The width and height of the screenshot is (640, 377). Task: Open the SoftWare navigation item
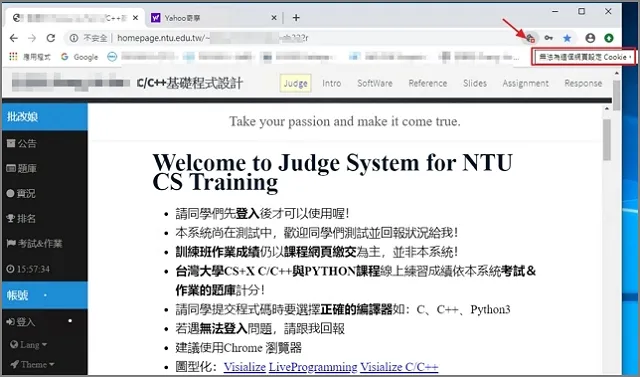(375, 83)
